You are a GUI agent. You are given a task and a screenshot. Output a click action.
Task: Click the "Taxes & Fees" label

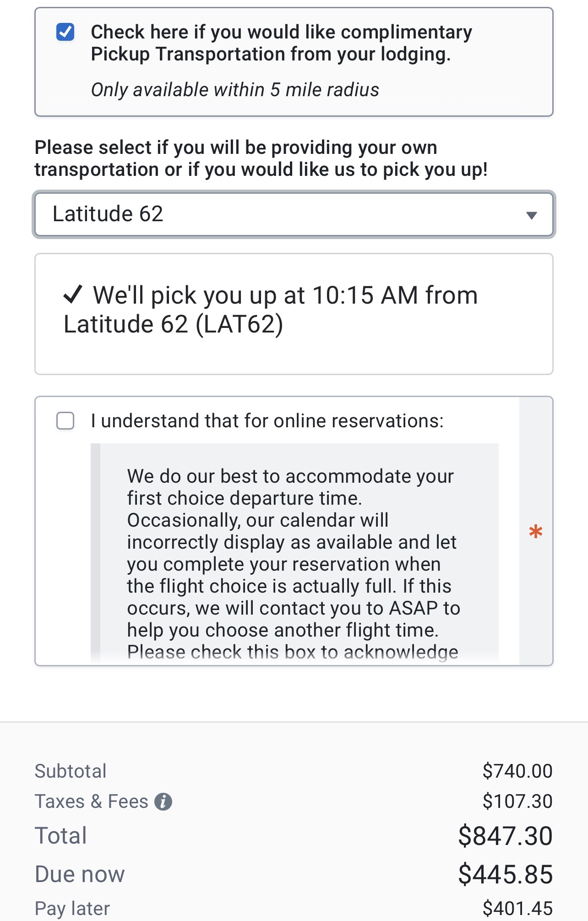pos(92,802)
